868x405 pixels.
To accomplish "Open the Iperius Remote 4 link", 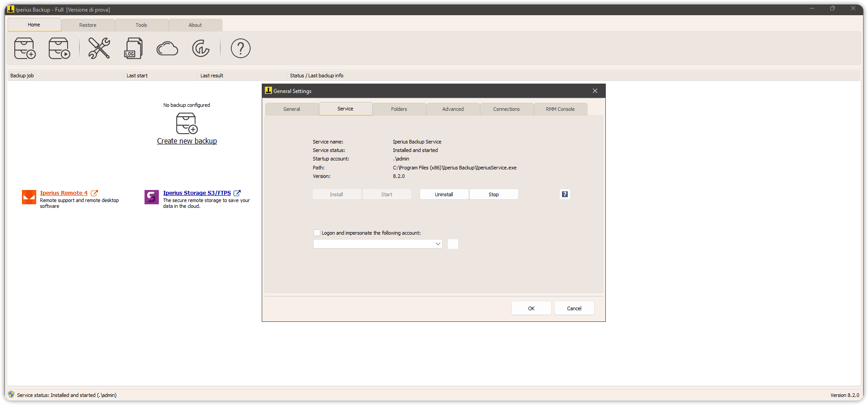I will click(x=64, y=193).
